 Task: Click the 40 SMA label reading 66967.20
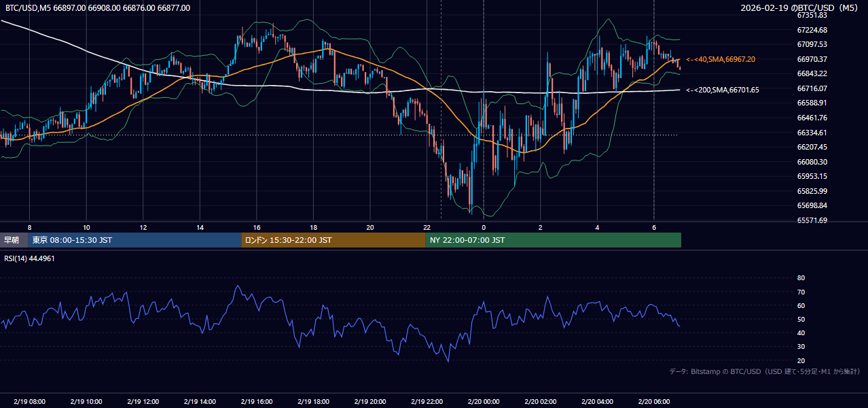[x=721, y=60]
